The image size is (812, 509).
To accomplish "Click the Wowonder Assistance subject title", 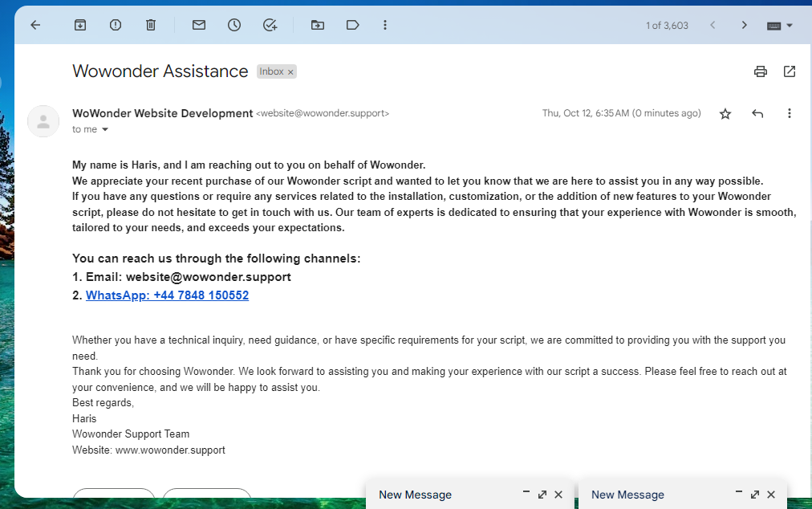I will pyautogui.click(x=160, y=71).
